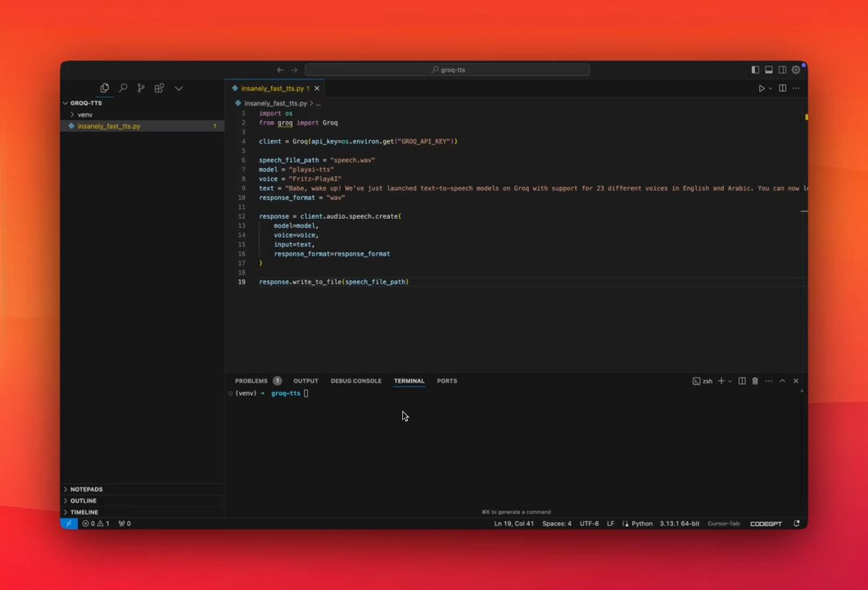
Task: Expand the venv folder
Action: click(x=84, y=115)
